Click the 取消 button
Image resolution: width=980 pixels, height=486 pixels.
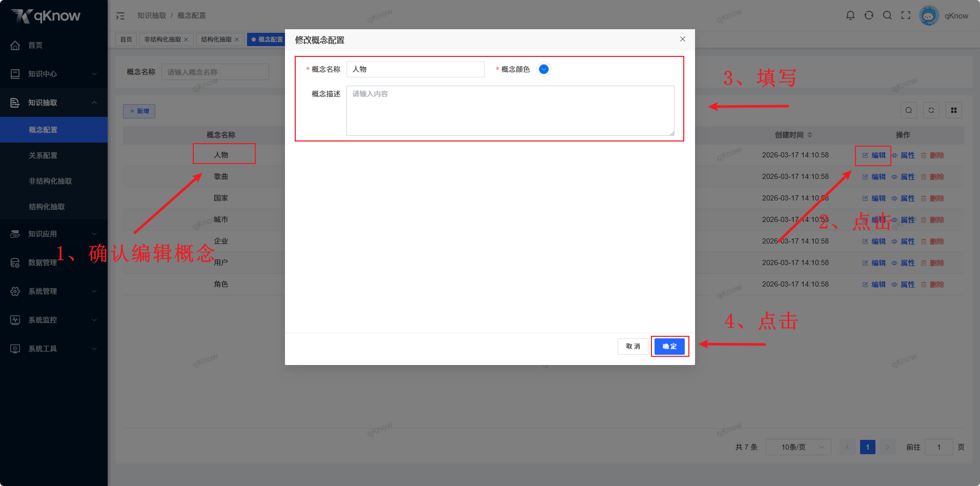(633, 347)
